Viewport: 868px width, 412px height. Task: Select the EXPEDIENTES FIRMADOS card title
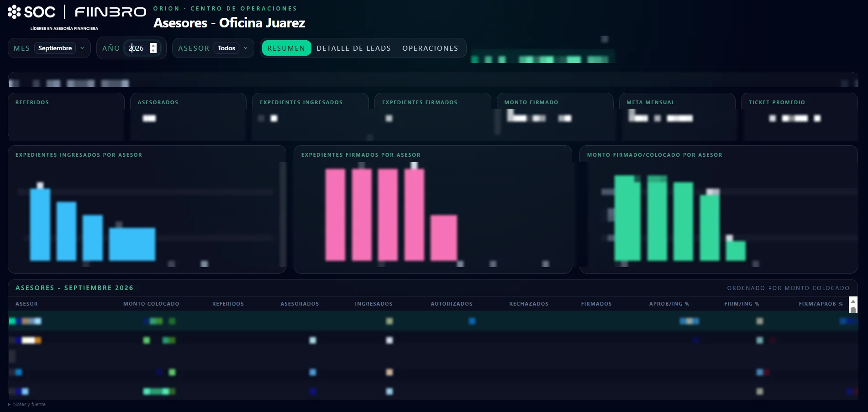420,102
